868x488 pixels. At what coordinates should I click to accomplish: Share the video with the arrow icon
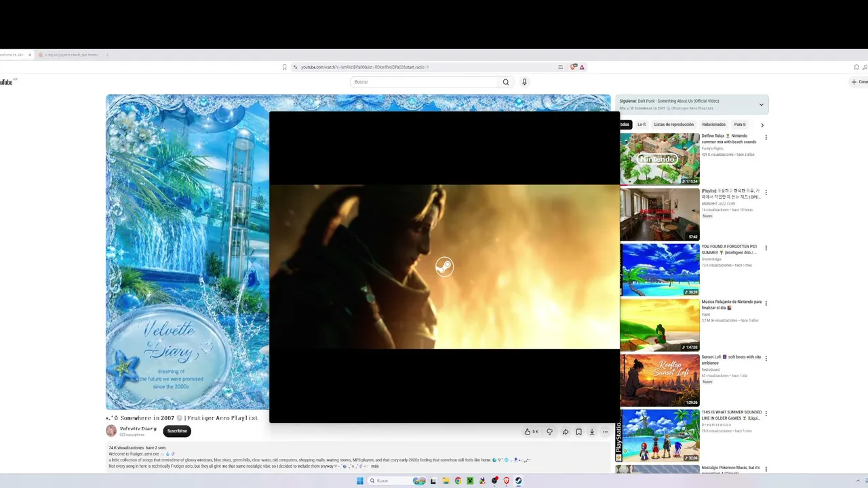point(565,432)
